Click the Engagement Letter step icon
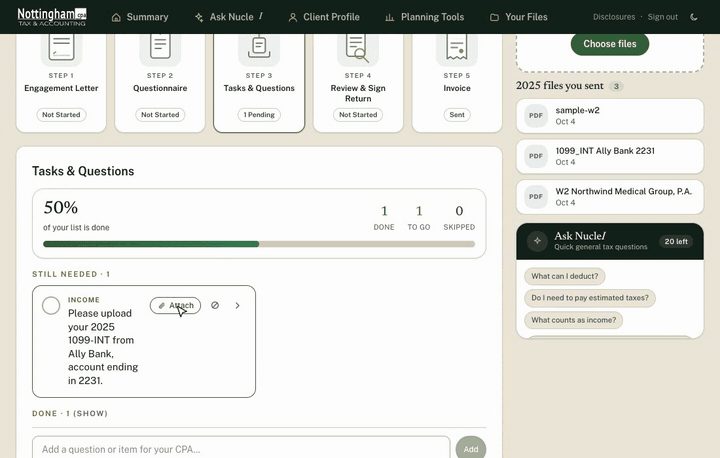Image resolution: width=720 pixels, height=458 pixels. click(x=62, y=48)
